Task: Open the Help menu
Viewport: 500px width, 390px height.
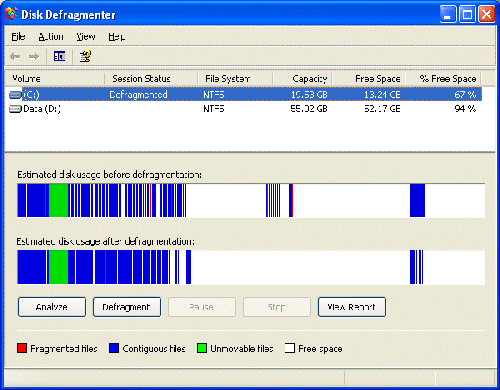Action: tap(116, 37)
